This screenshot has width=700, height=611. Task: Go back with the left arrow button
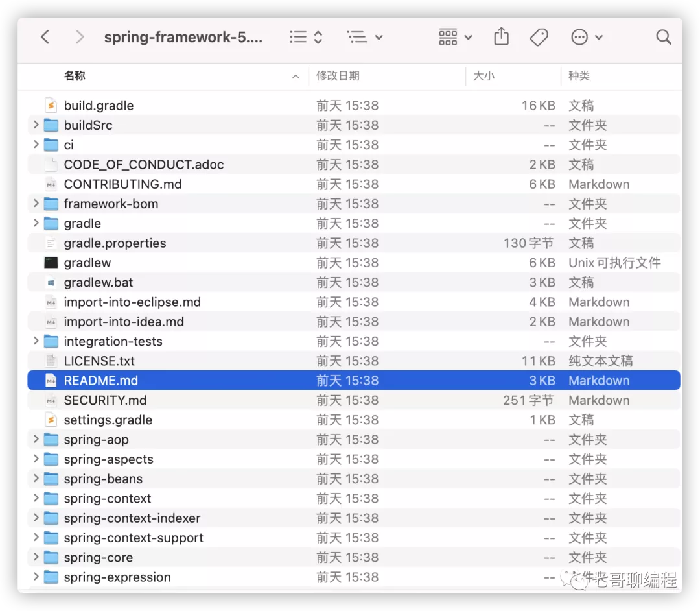tap(45, 37)
